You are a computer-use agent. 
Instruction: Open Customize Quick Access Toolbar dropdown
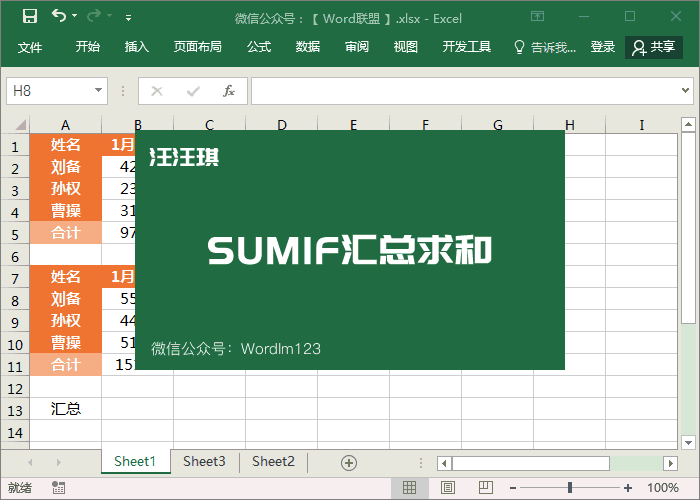(x=128, y=18)
